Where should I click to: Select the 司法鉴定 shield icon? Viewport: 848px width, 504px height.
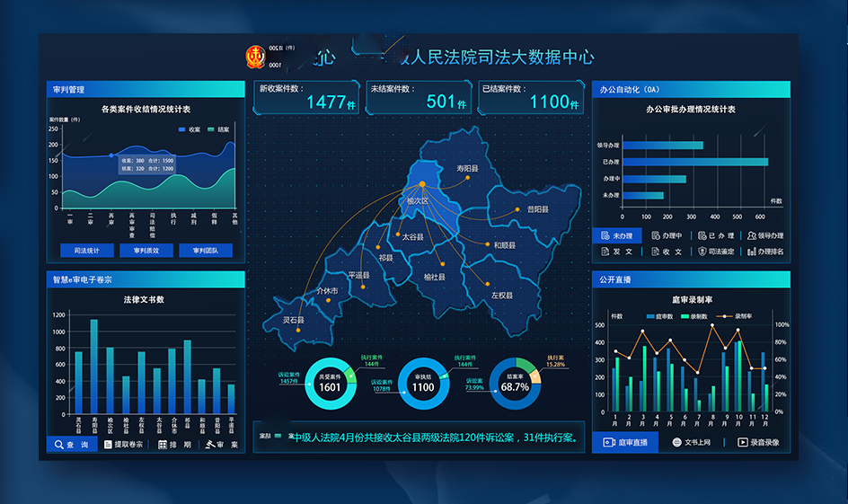click(702, 252)
